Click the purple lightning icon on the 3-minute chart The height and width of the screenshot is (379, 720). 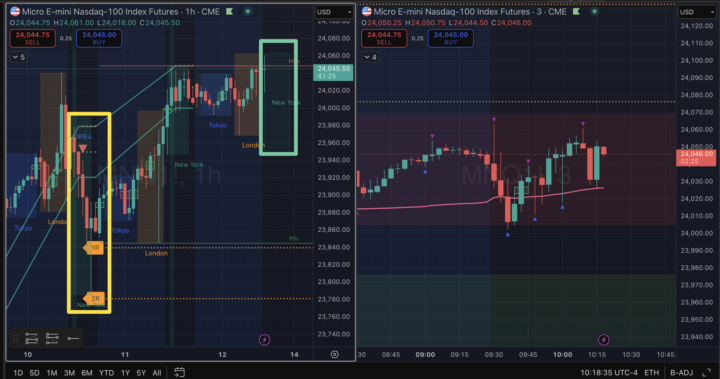point(603,340)
